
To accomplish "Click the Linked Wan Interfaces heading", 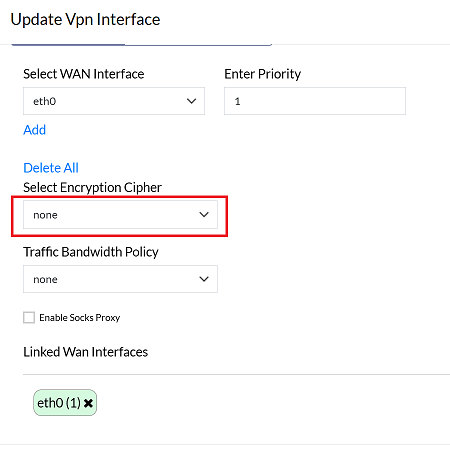I will point(86,352).
